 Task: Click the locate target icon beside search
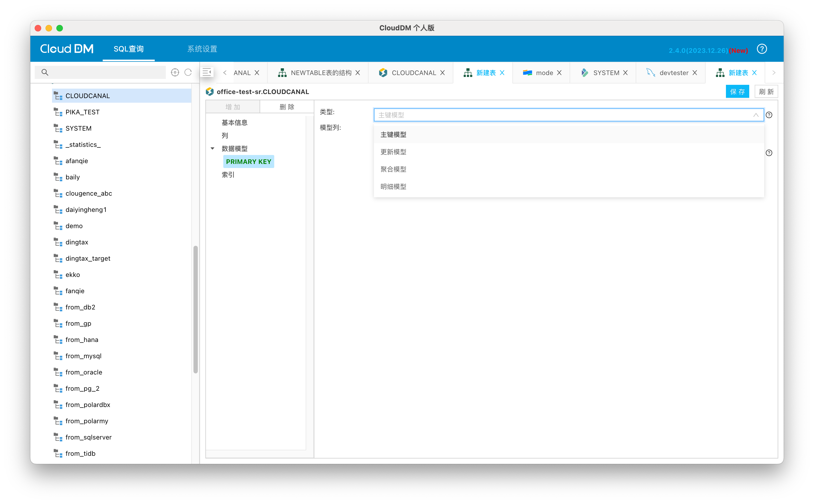(175, 72)
